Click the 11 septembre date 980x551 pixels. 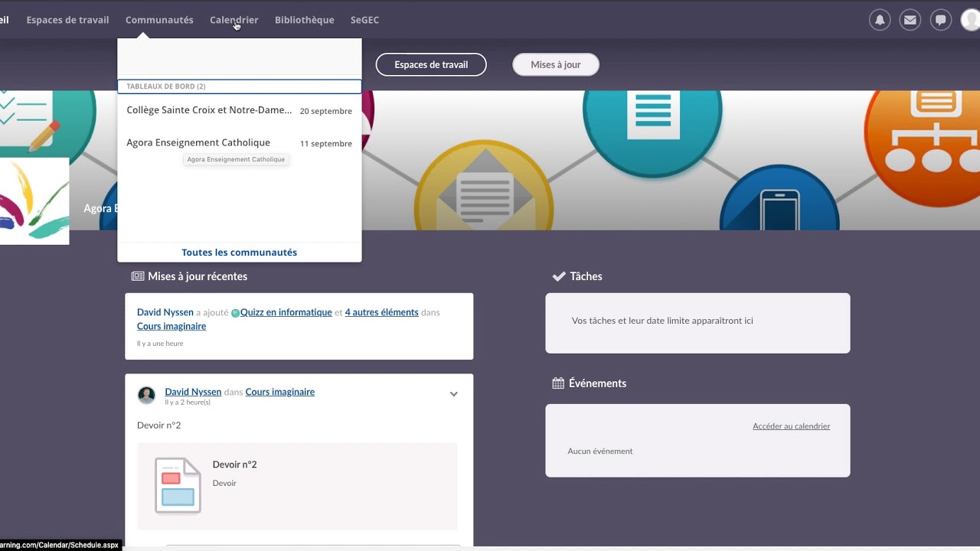(x=325, y=144)
